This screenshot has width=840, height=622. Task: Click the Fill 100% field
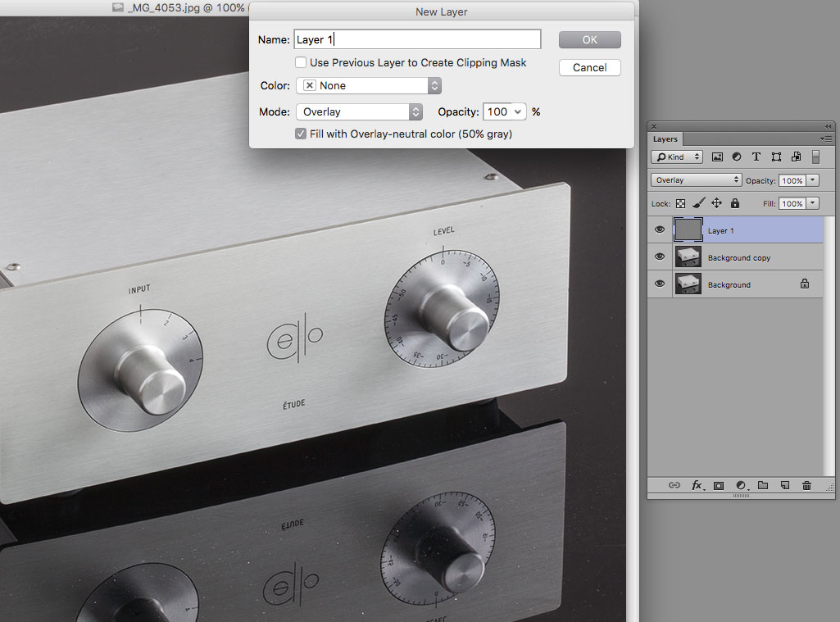coord(792,203)
